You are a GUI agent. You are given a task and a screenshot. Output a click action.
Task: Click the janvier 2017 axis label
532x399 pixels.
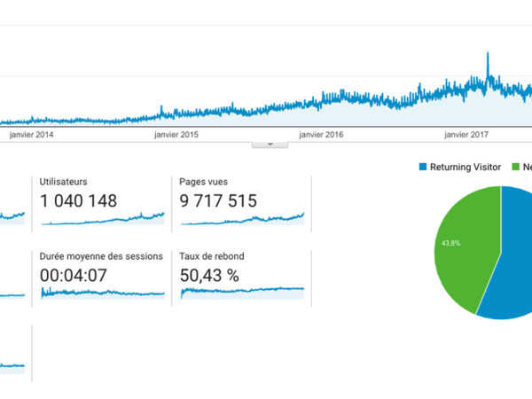[x=466, y=135]
